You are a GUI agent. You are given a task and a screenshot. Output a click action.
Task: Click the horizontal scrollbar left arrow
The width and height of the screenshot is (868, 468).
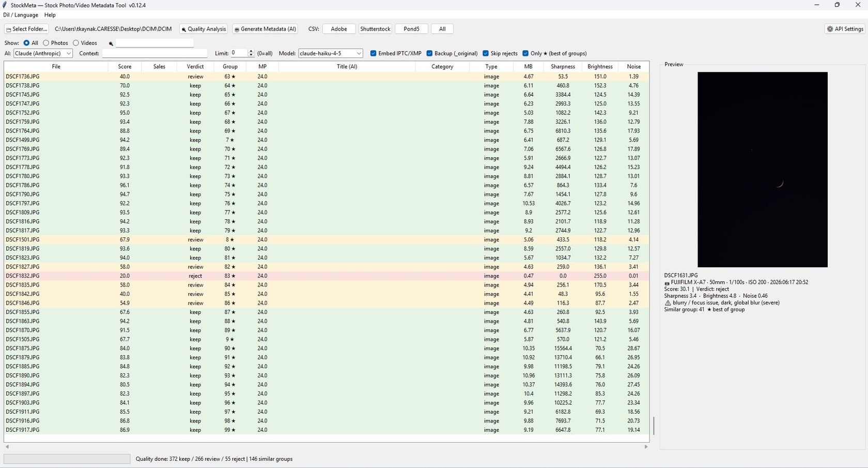pyautogui.click(x=7, y=446)
